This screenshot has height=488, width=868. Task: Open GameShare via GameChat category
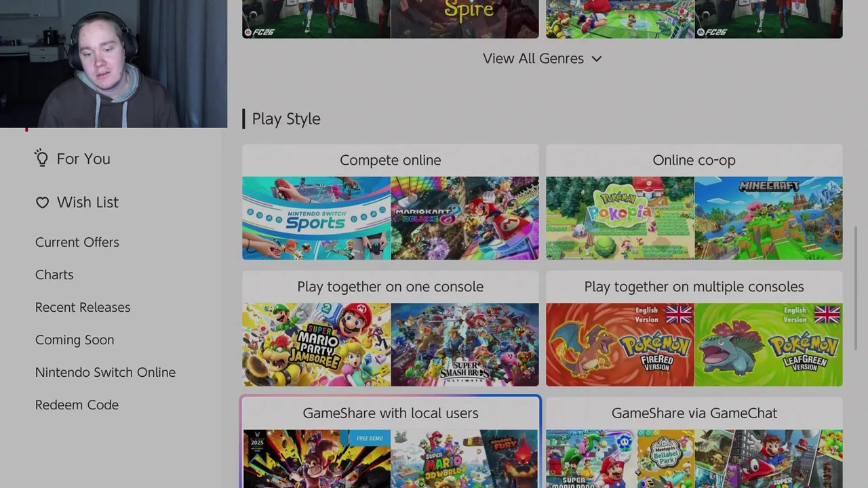point(694,443)
